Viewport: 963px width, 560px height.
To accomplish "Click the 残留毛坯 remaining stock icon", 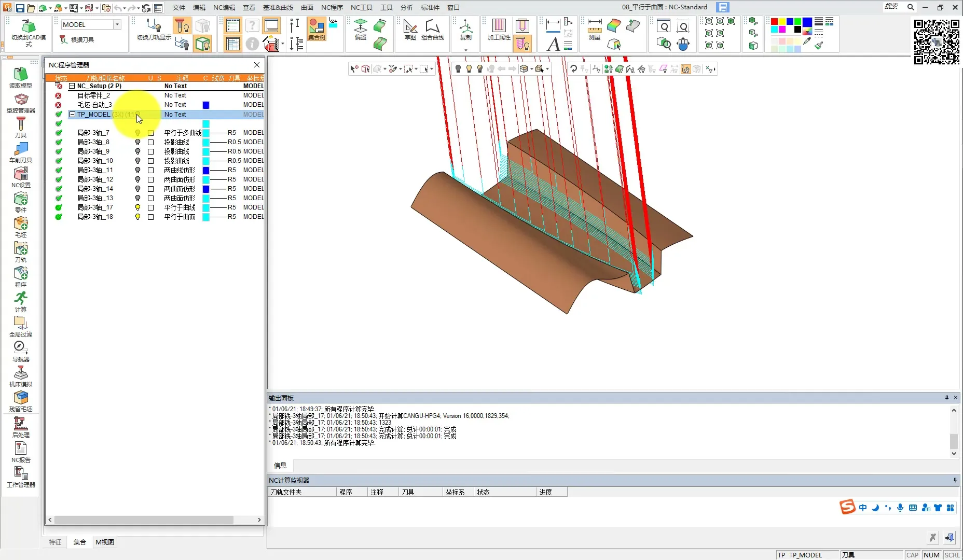I will pyautogui.click(x=21, y=400).
